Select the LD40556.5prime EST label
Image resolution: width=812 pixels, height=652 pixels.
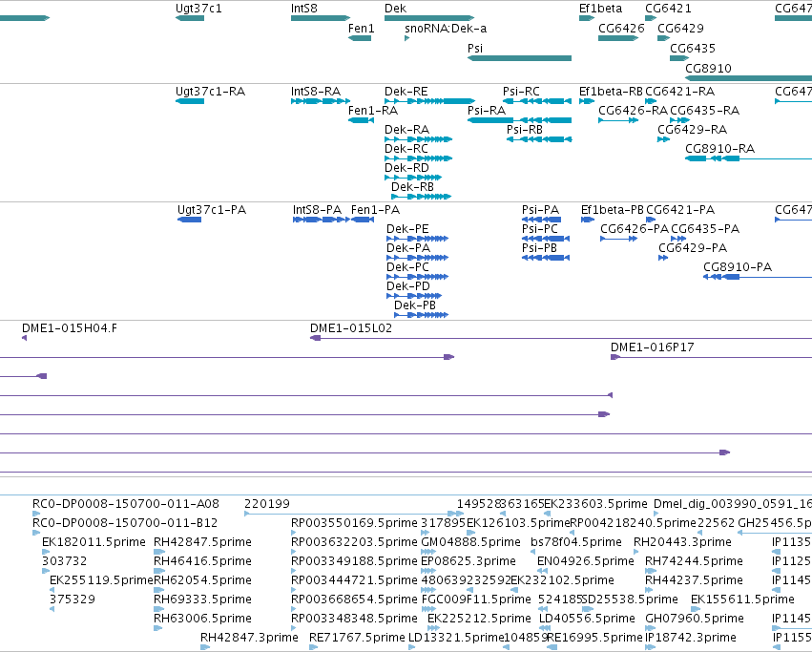[x=587, y=619]
